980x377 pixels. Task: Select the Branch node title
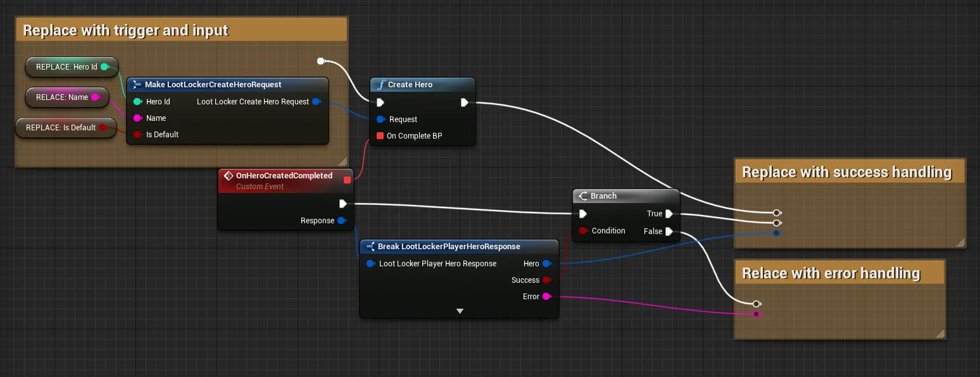pos(603,196)
